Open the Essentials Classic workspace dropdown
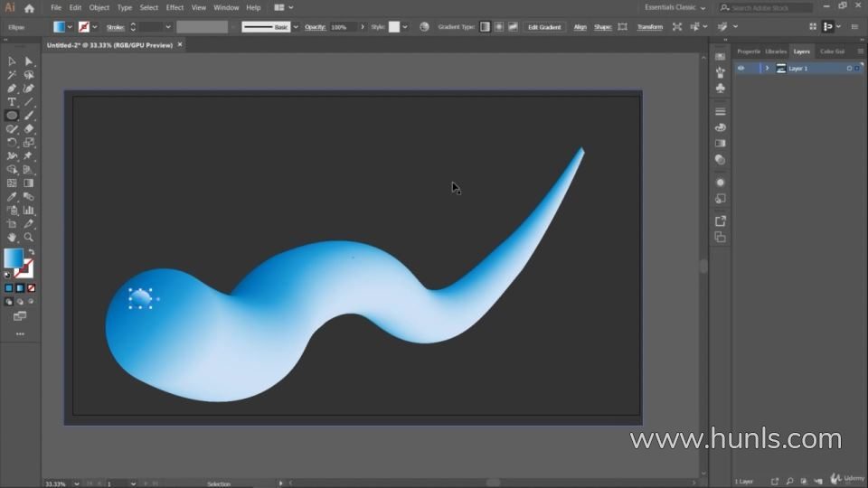 pos(675,7)
